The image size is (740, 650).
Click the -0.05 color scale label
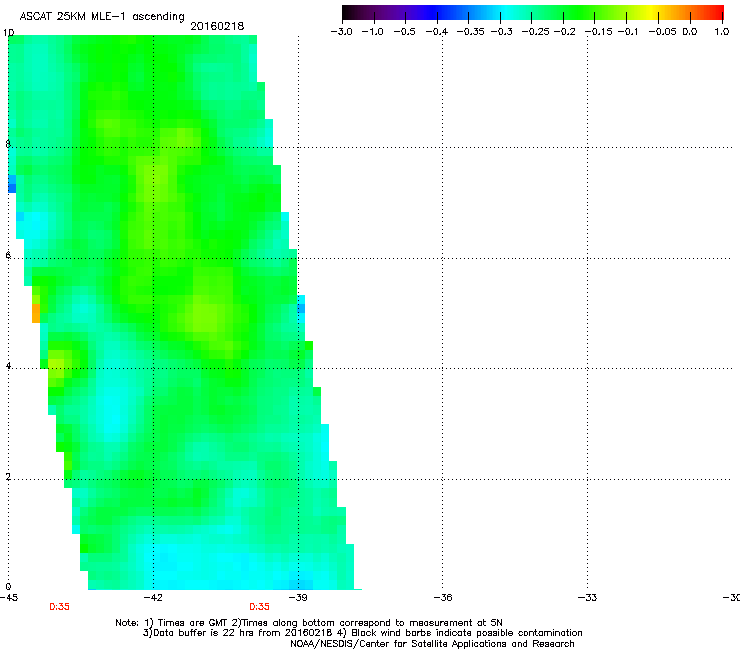coord(662,32)
